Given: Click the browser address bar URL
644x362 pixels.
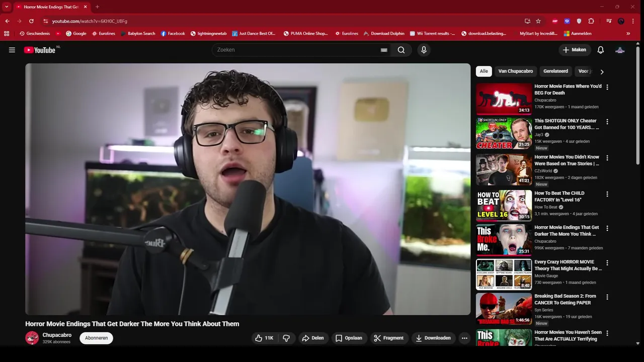Looking at the screenshot, I should (x=90, y=21).
